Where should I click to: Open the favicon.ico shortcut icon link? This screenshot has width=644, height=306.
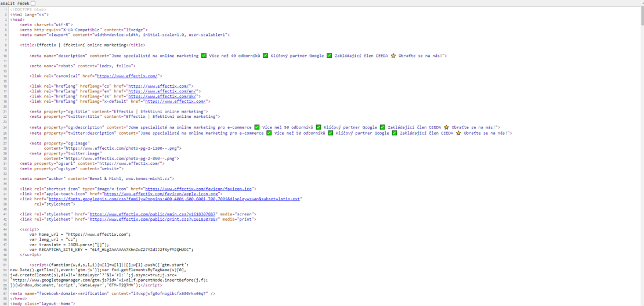pyautogui.click(x=199, y=189)
